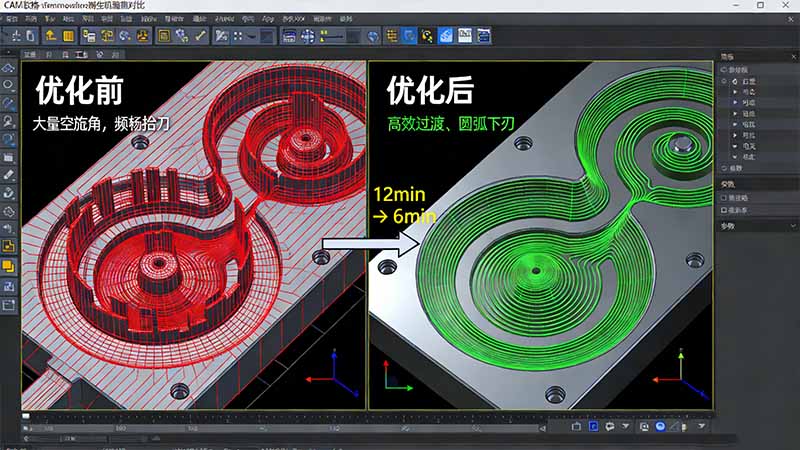The image size is (800, 450).
Task: Select the crosshair globe icon in top toolbar
Action: (x=310, y=36)
